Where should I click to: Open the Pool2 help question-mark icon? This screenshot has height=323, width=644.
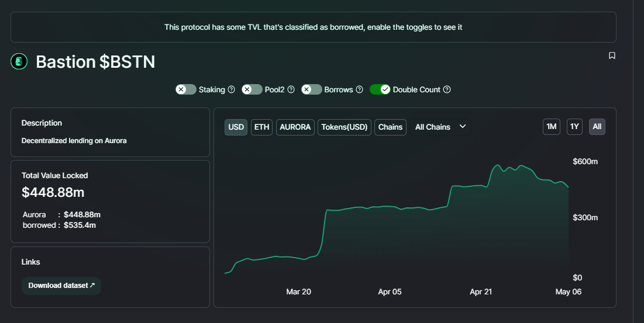(291, 89)
